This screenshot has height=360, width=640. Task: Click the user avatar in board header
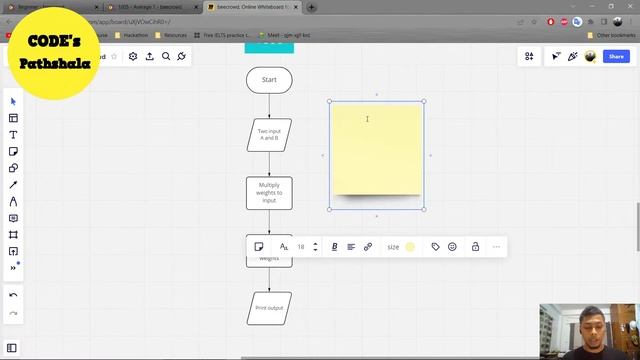tap(590, 56)
